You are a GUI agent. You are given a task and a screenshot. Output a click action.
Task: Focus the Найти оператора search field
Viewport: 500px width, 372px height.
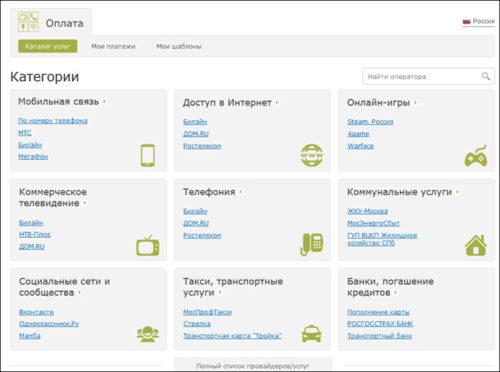point(428,76)
